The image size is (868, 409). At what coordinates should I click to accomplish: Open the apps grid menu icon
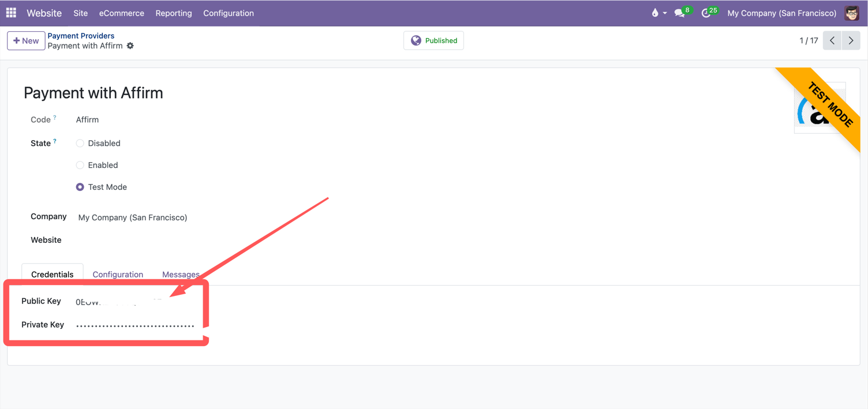click(x=11, y=13)
